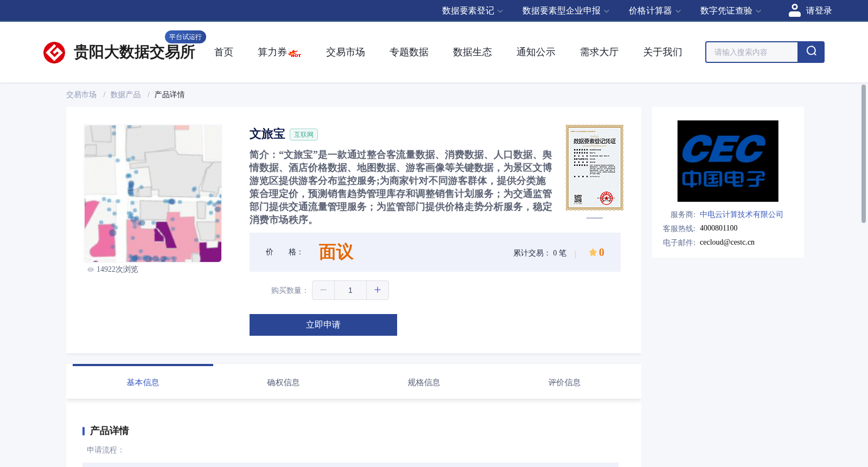
Task: Increase purchase quantity with plus button
Action: pyautogui.click(x=378, y=290)
